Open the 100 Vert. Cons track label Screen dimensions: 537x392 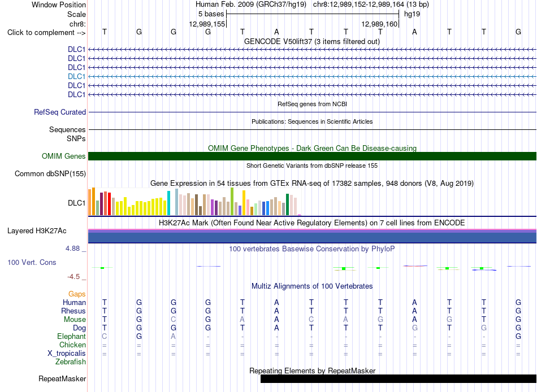(32, 262)
